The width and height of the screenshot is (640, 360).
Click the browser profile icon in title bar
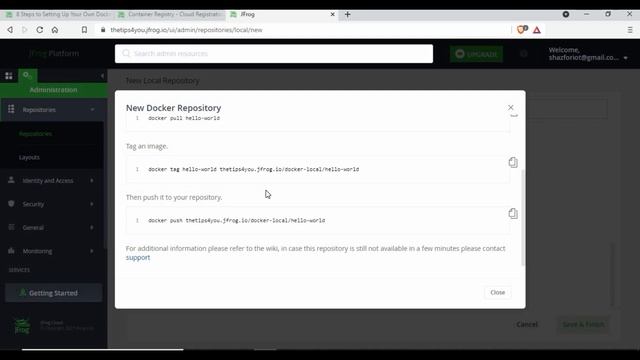(566, 14)
